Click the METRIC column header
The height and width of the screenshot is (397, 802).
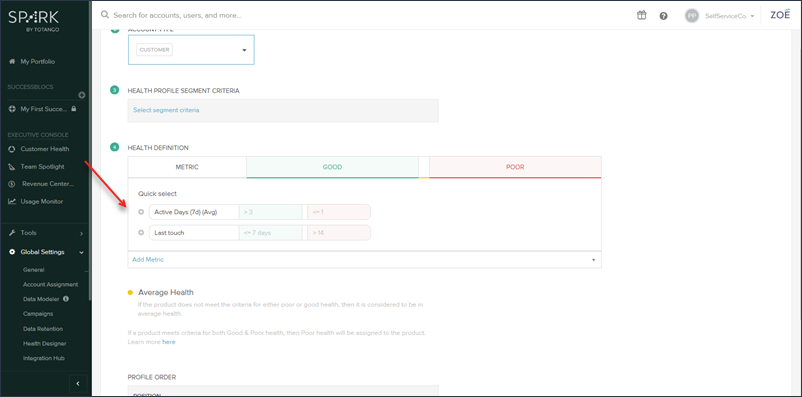coord(187,167)
